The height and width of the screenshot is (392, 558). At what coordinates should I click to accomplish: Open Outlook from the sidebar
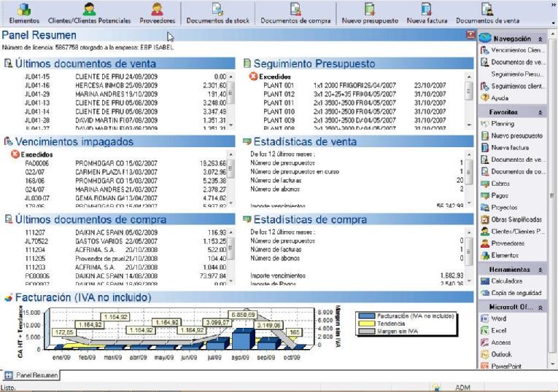click(x=504, y=353)
